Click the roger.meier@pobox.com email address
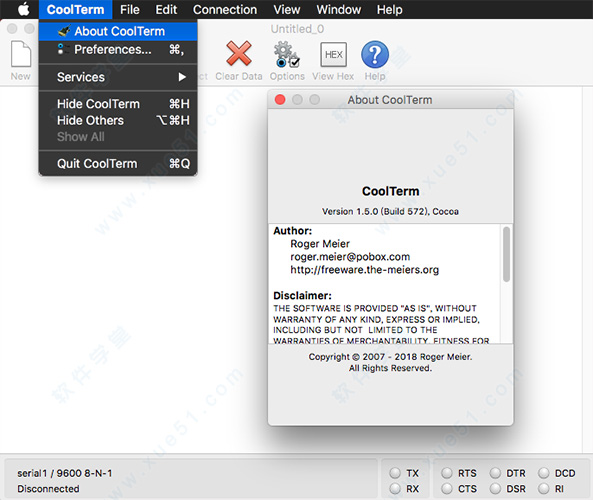Viewport: 593px width, 500px height. point(350,257)
